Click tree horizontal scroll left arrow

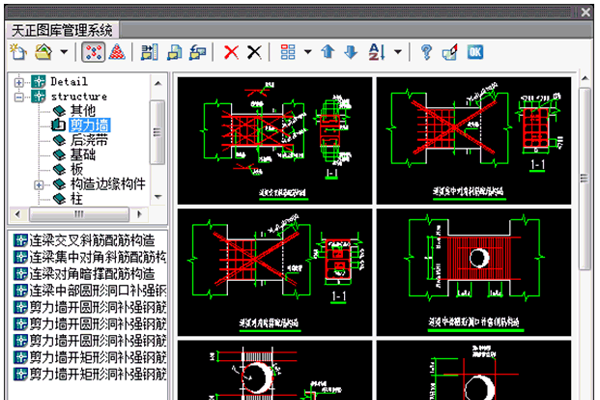pos(18,214)
